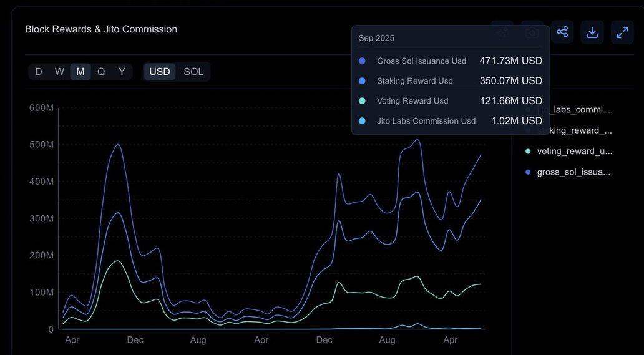Switch the currency to USD
The height and width of the screenshot is (355, 644).
tap(160, 72)
